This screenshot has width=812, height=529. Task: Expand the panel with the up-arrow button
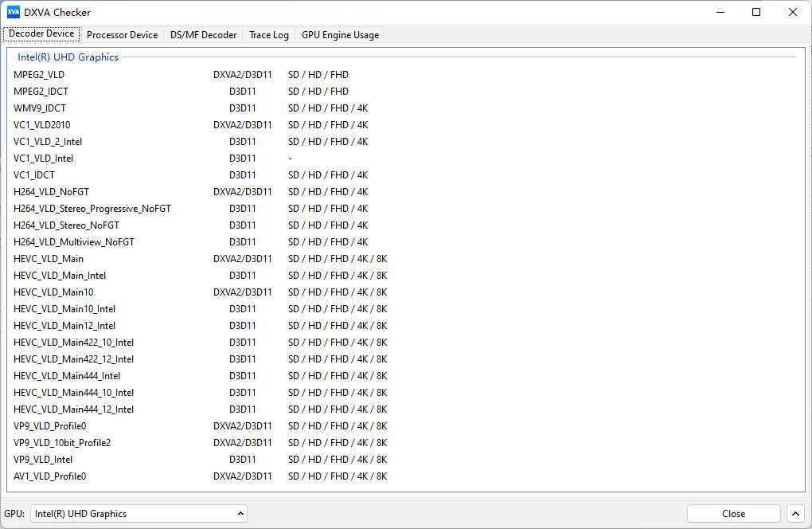point(795,513)
